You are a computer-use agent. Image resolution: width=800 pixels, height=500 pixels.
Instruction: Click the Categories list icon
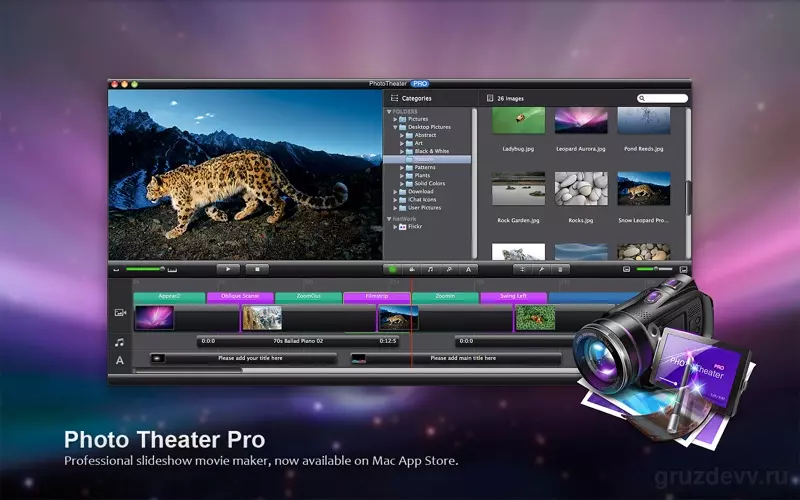[x=394, y=98]
